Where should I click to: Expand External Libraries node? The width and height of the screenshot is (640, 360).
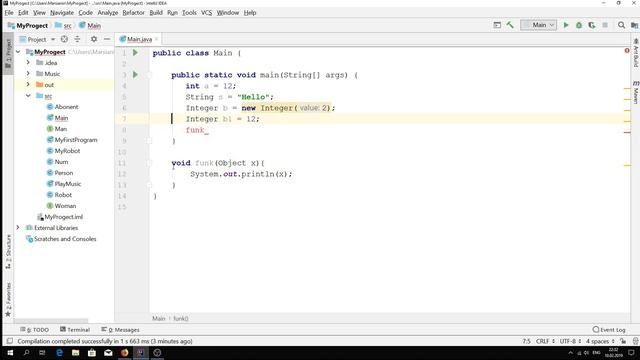click(18, 228)
